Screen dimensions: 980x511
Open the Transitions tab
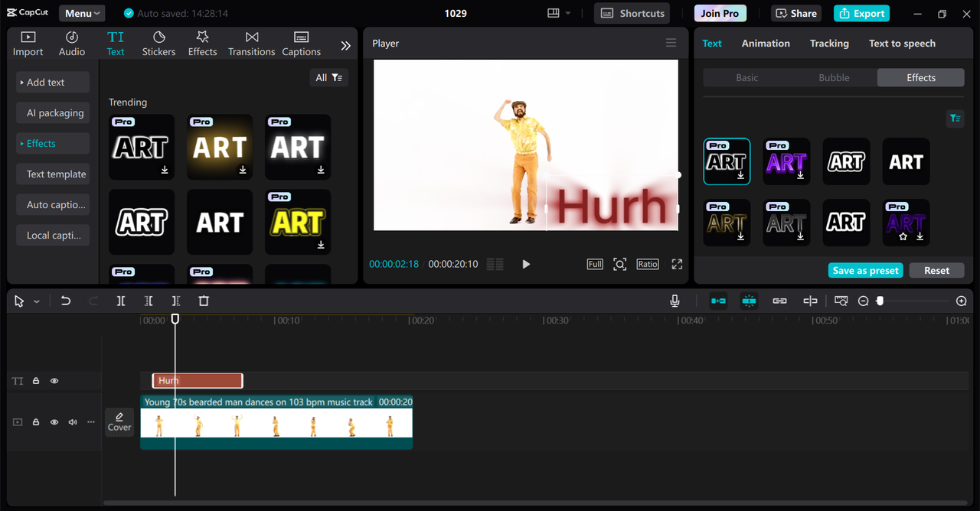(x=251, y=44)
